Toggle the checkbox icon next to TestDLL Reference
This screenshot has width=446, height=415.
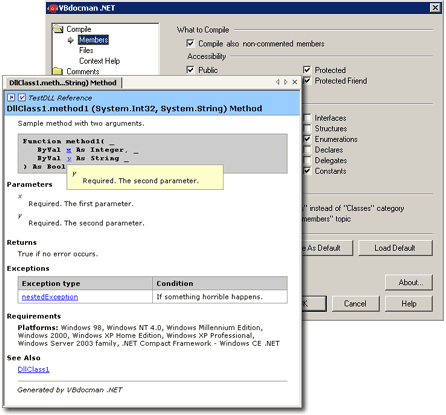tap(22, 98)
